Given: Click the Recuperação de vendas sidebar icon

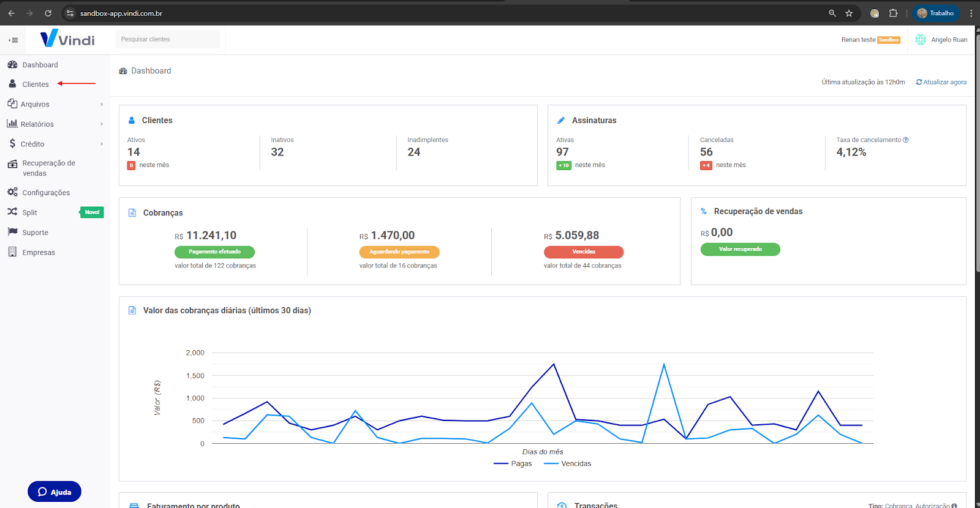Looking at the screenshot, I should click(x=12, y=164).
